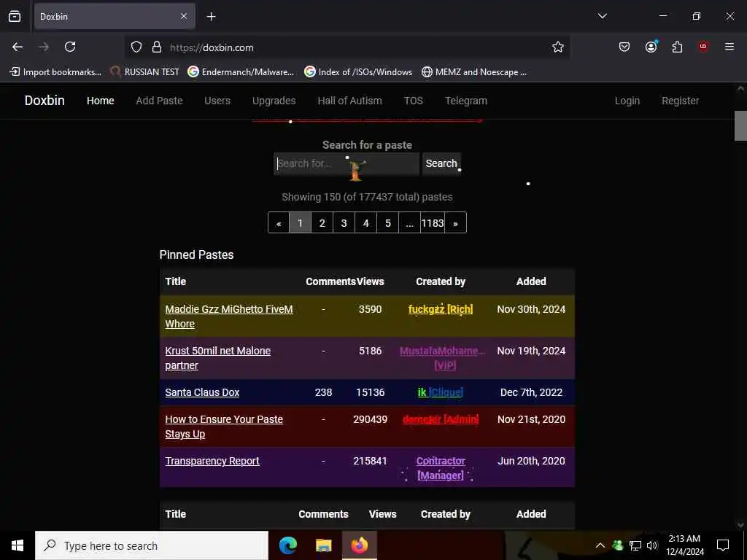The width and height of the screenshot is (747, 560).
Task: Go to pagination page 4
Action: pos(366,223)
